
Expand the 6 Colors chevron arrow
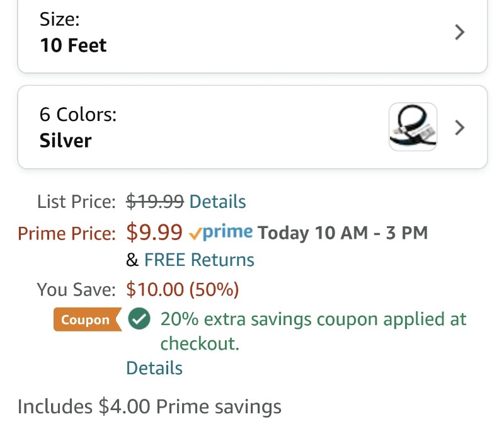tap(460, 128)
